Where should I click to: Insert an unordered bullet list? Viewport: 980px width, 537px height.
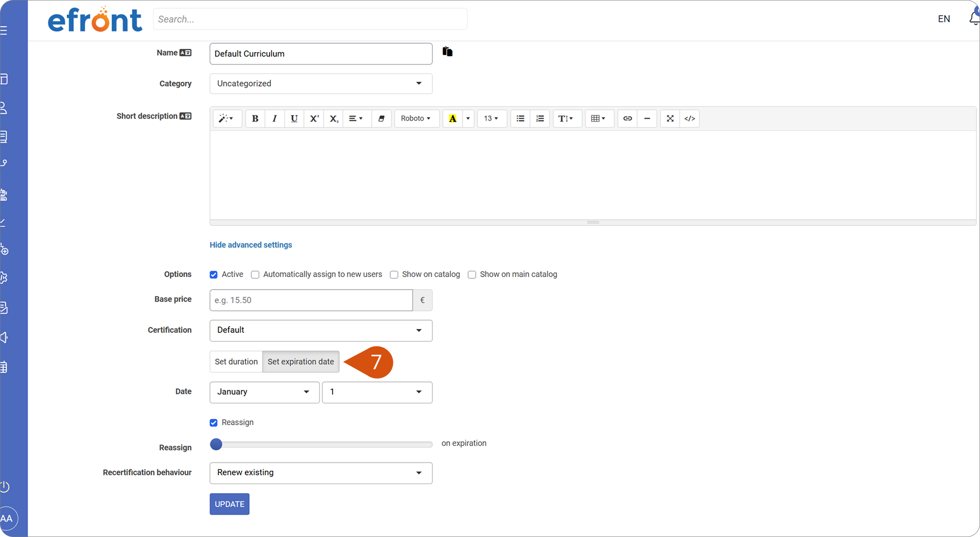point(520,118)
